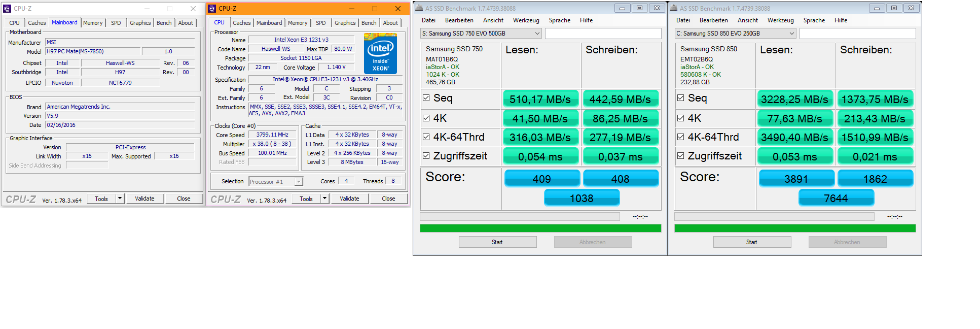980x329 pixels.
Task: Uncheck 4K test in the Samsung SSD 850 window
Action: (680, 118)
